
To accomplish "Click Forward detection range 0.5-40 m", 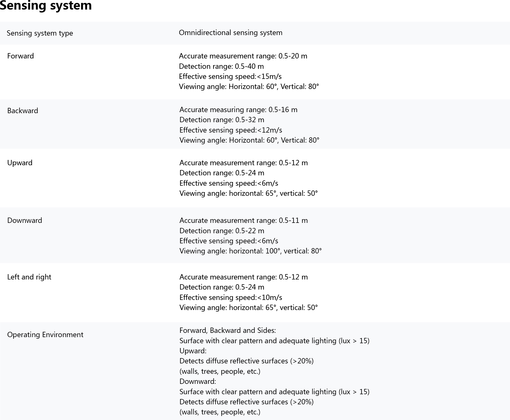I will click(221, 66).
